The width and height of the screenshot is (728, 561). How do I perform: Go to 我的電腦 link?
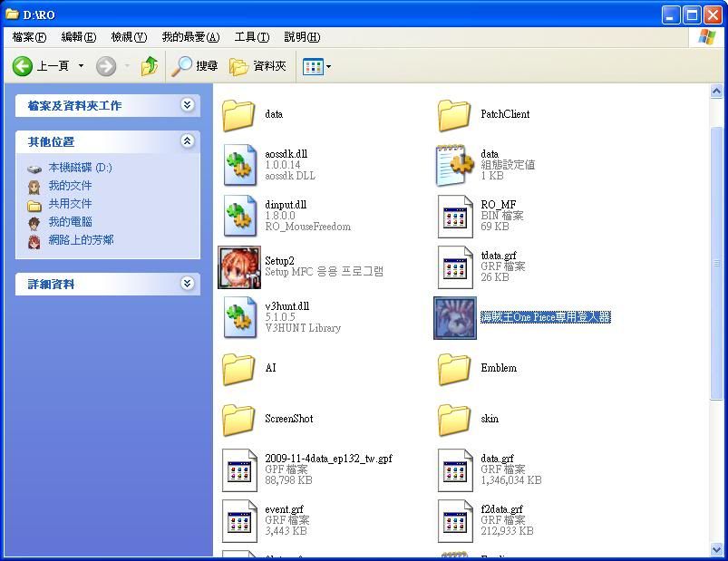(x=70, y=222)
